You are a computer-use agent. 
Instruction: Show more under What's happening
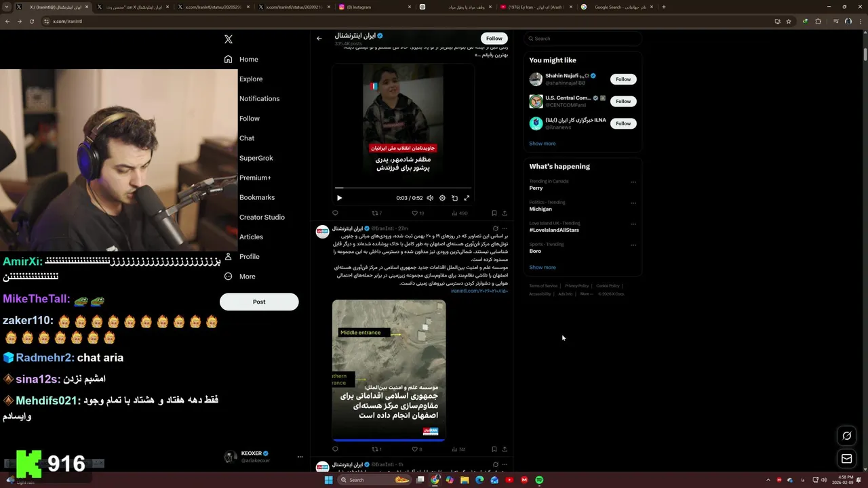[542, 267]
